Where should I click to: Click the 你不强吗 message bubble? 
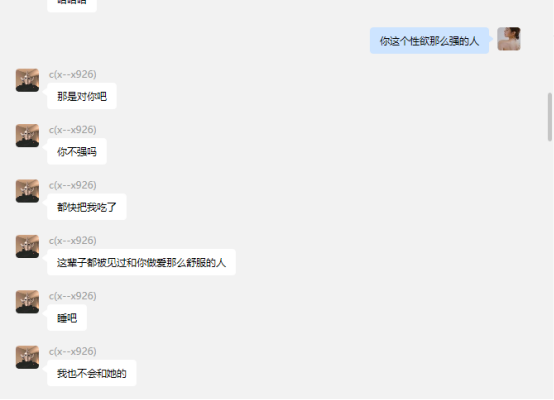point(77,152)
